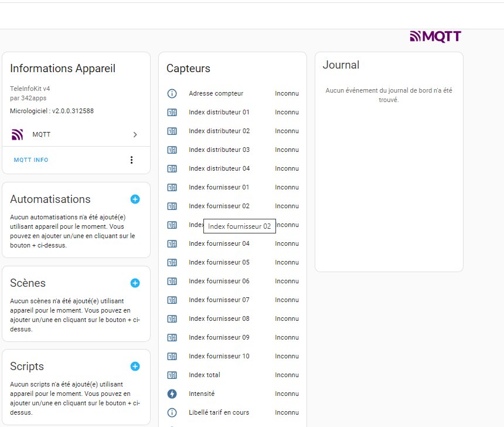Select the Index distributeur 03 sensor row
This screenshot has height=427, width=504.
click(219, 150)
